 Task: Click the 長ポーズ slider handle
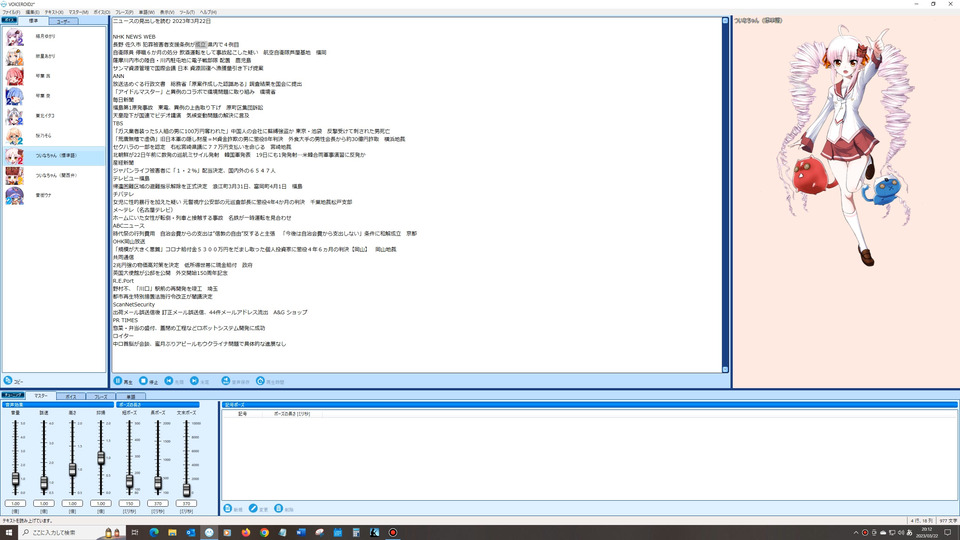pyautogui.click(x=158, y=483)
